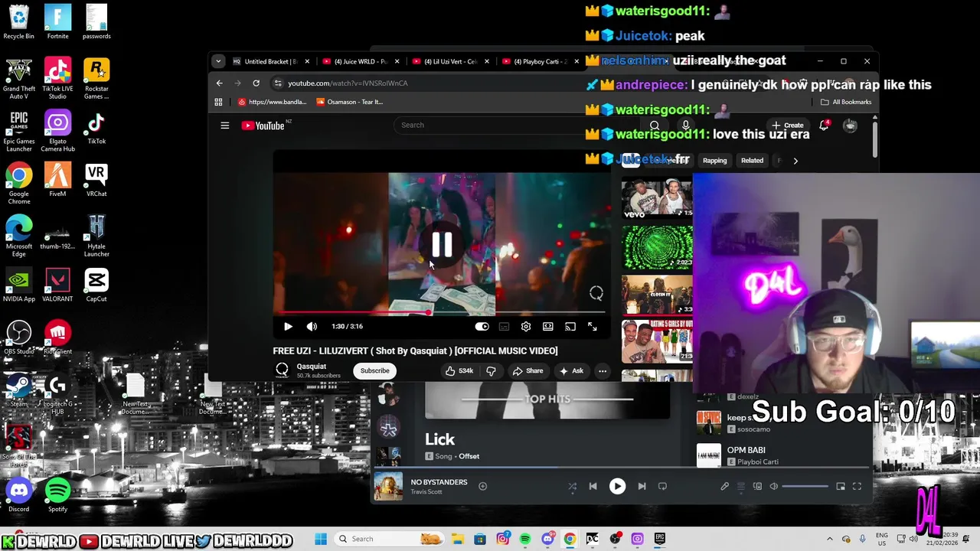The height and width of the screenshot is (551, 980).
Task: Adjust the Spotify volume slider
Action: point(805,486)
